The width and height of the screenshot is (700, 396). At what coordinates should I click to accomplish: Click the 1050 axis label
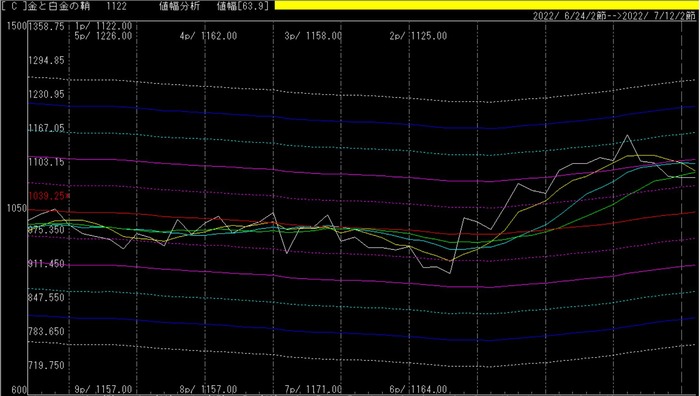pos(17,208)
